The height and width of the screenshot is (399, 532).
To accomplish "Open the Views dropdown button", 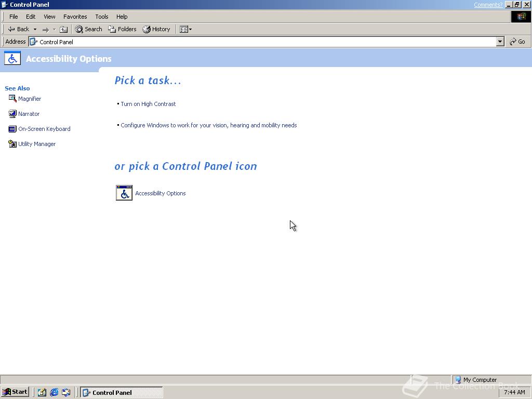I will 185,29.
